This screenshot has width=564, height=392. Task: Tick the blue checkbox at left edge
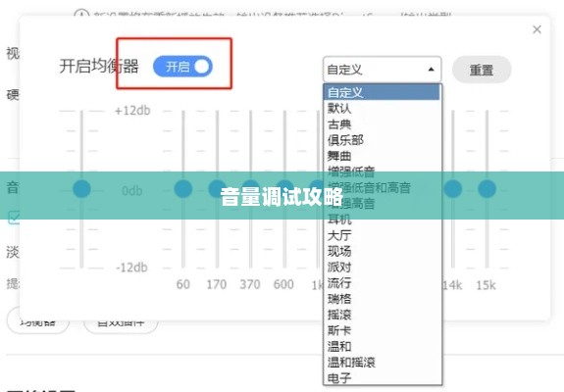click(14, 217)
